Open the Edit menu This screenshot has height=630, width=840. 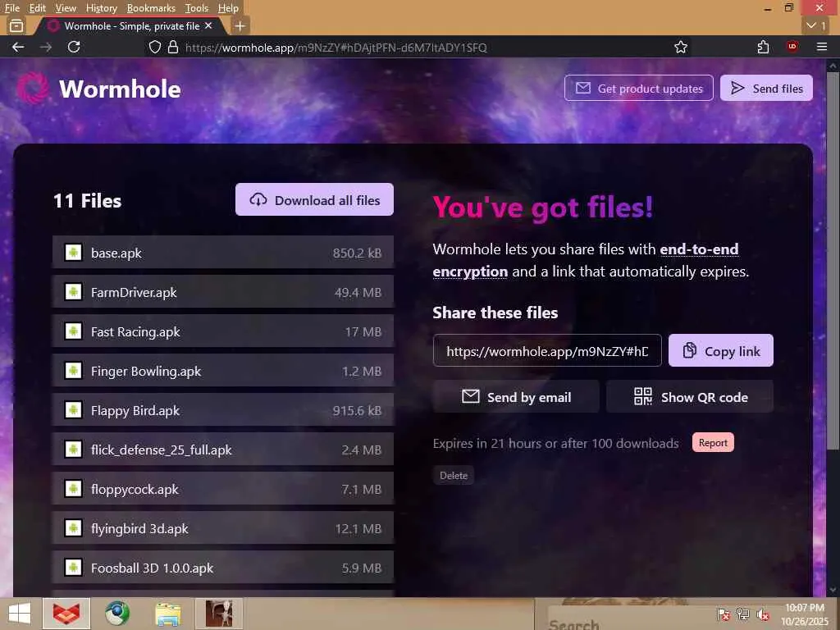tap(38, 8)
